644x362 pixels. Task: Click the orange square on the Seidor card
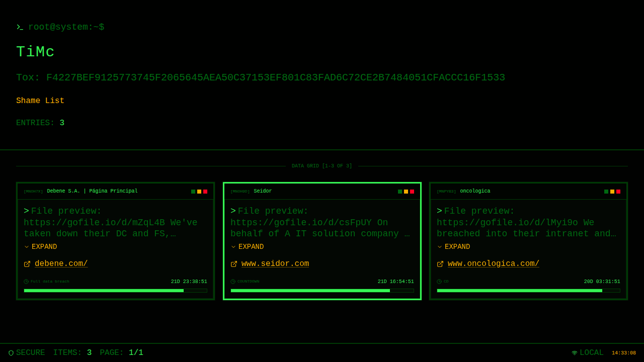[406, 192]
